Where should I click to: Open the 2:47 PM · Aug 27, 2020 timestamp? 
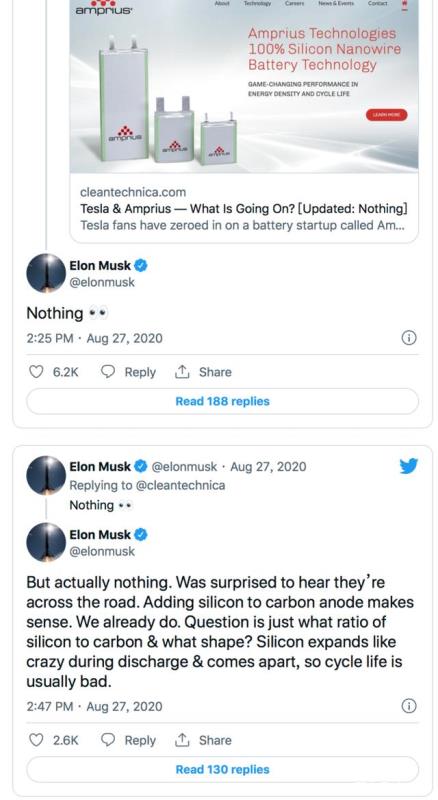[94, 707]
